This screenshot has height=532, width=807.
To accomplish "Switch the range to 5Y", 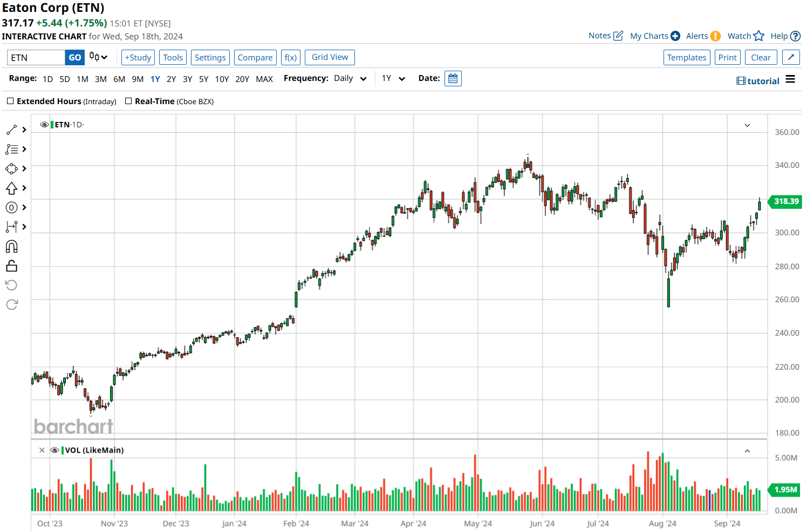I will (203, 79).
